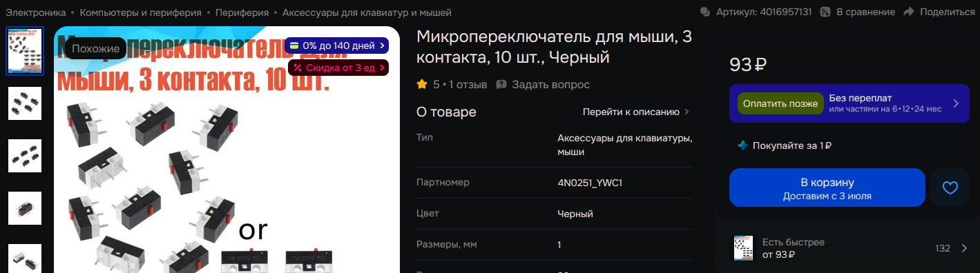This screenshot has width=980, height=273.
Task: Expand the Без переплат installment options chevron
Action: pos(956,103)
